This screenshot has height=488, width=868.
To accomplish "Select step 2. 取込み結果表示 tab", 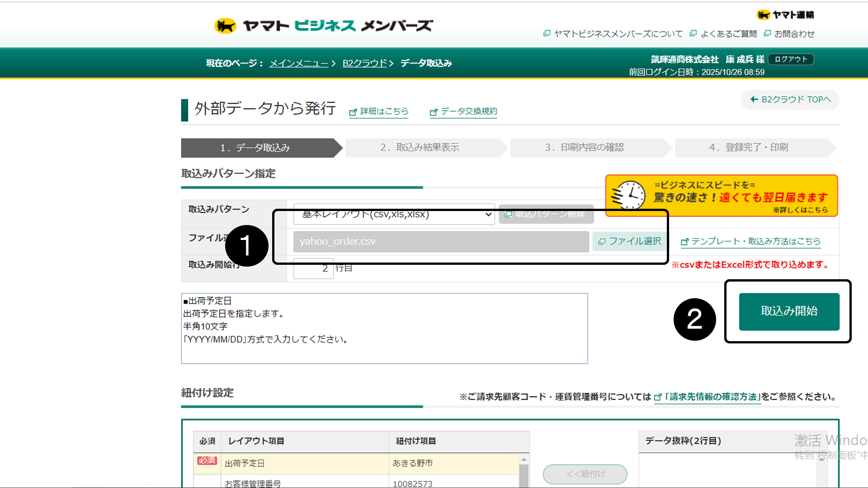I will click(420, 148).
